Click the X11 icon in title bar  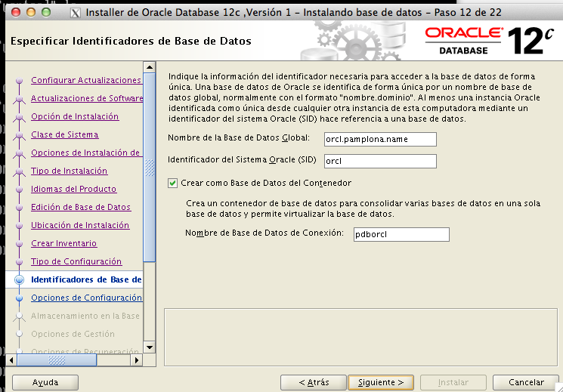(75, 13)
